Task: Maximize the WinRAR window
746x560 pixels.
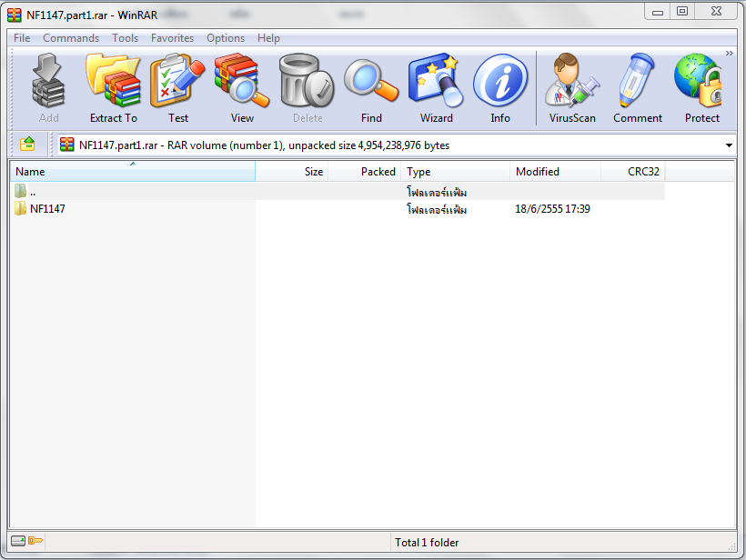Action: pos(682,12)
